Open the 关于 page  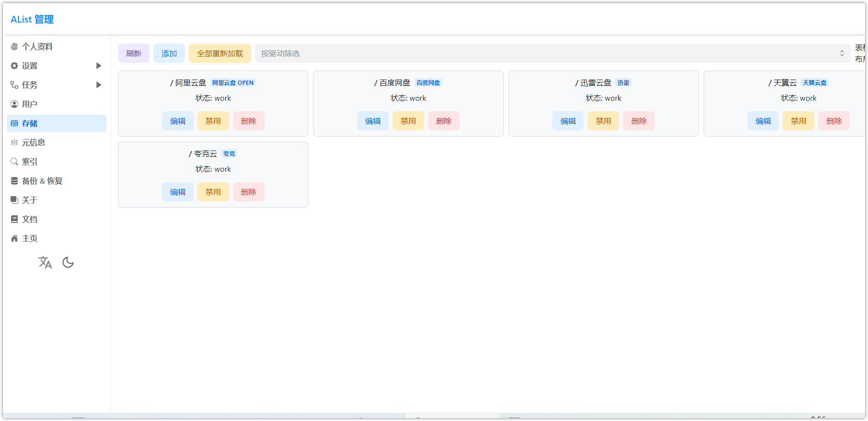[x=57, y=200]
